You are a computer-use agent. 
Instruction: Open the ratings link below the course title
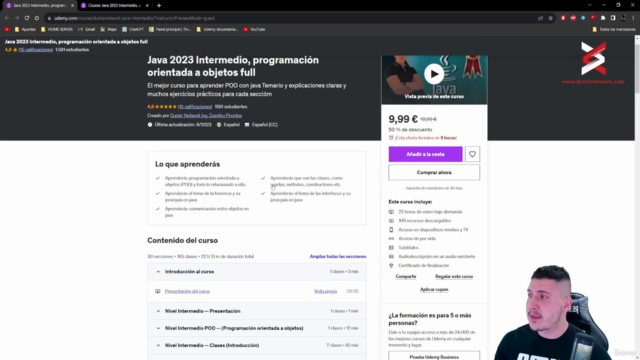pos(195,107)
